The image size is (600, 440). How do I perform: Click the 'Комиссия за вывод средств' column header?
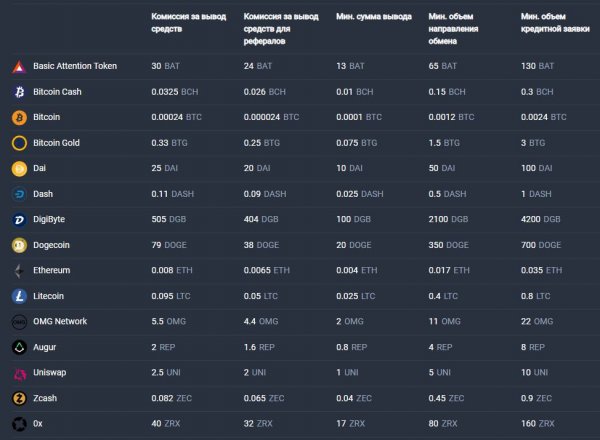click(189, 24)
